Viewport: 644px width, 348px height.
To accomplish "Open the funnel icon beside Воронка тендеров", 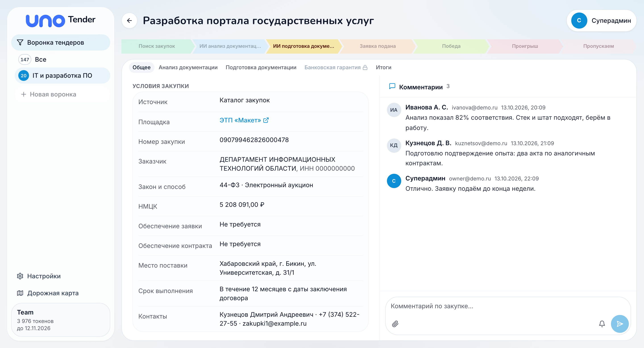I will coord(20,42).
